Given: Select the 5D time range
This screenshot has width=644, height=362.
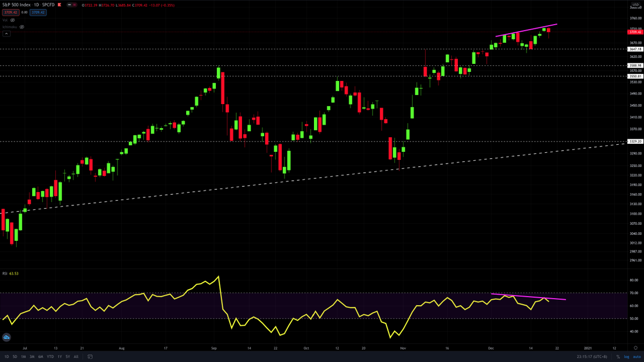Looking at the screenshot, I should coord(14,357).
